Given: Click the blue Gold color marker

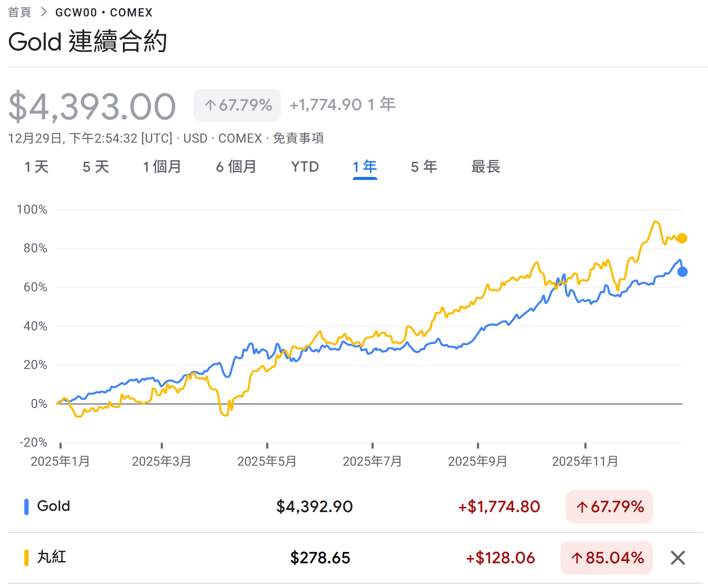Looking at the screenshot, I should tap(26, 506).
